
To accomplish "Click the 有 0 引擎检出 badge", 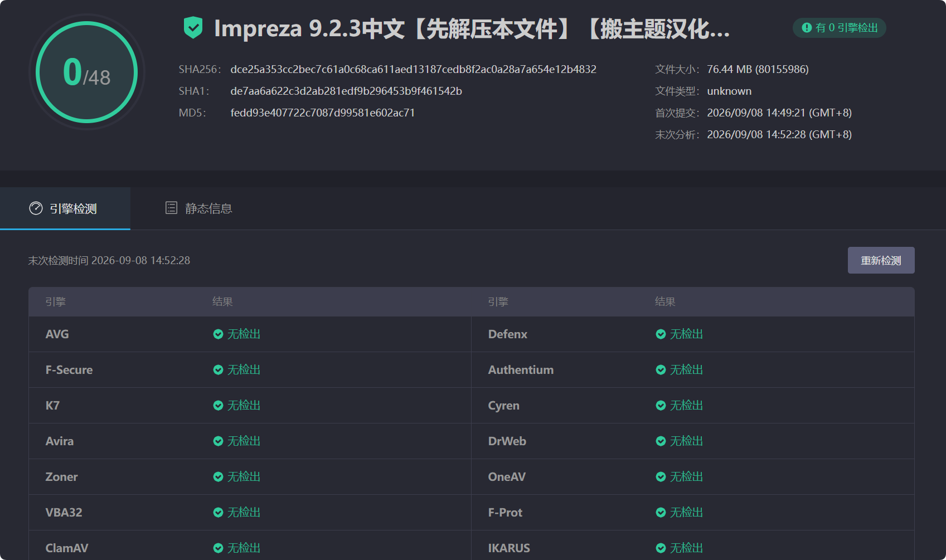I will [840, 28].
